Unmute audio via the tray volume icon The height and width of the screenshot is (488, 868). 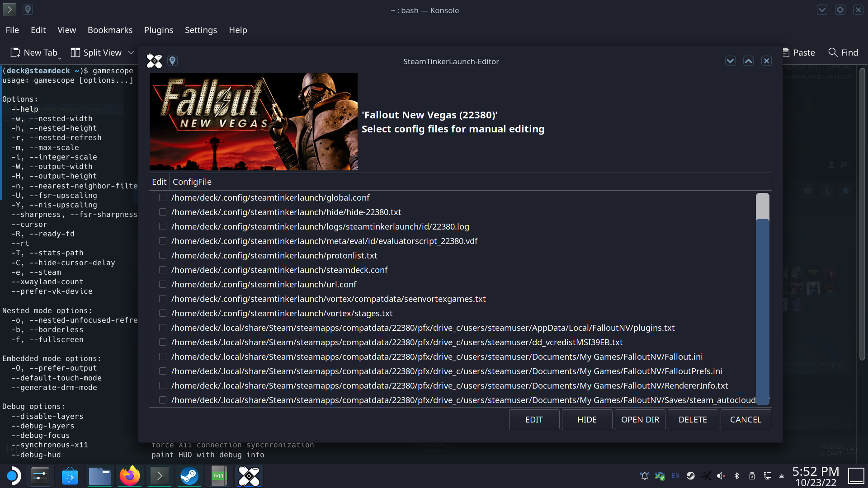[x=722, y=476]
